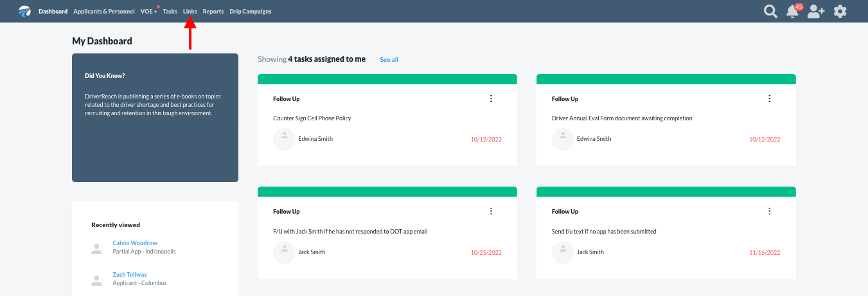Click Jack Smith avatar on DOT app email task

click(x=284, y=252)
